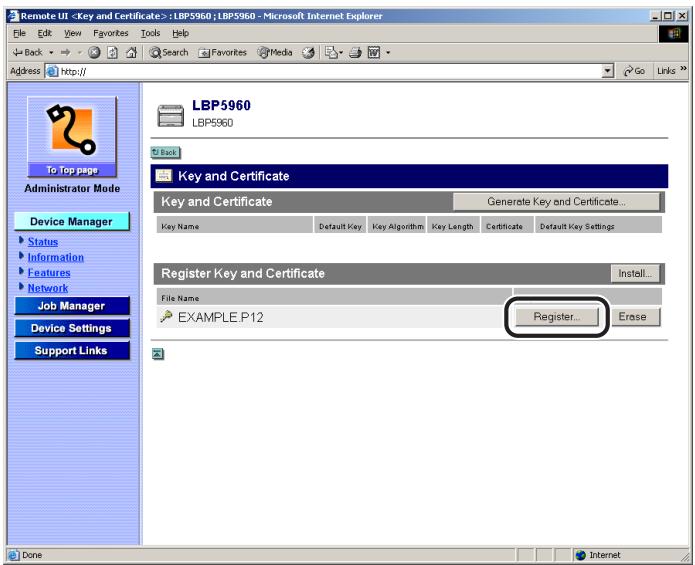Select the EXAMPLE.P12 file name text
This screenshot has height=565, width=695.
(x=220, y=317)
